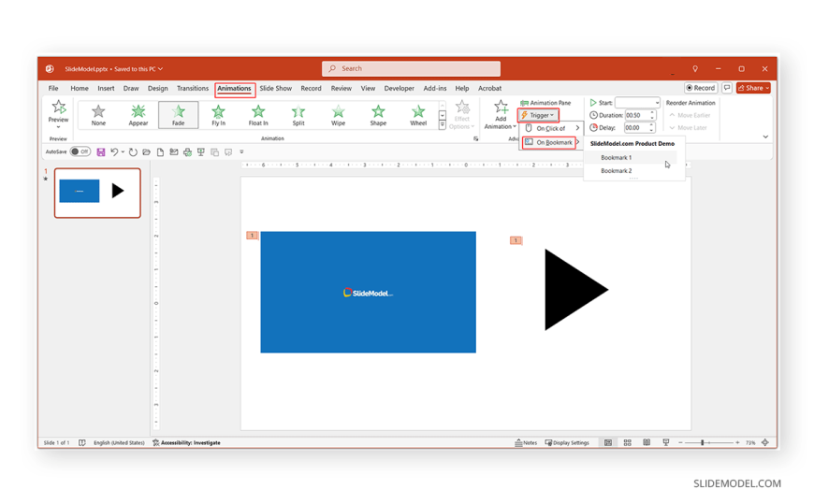Open the Undo history dropdown arrow
The height and width of the screenshot is (504, 814).
click(123, 152)
